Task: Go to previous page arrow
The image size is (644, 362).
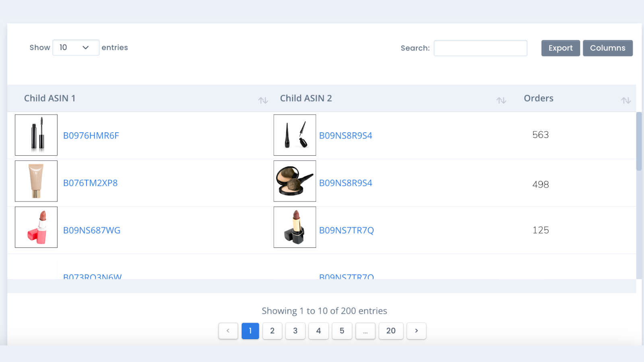Action: tap(228, 331)
